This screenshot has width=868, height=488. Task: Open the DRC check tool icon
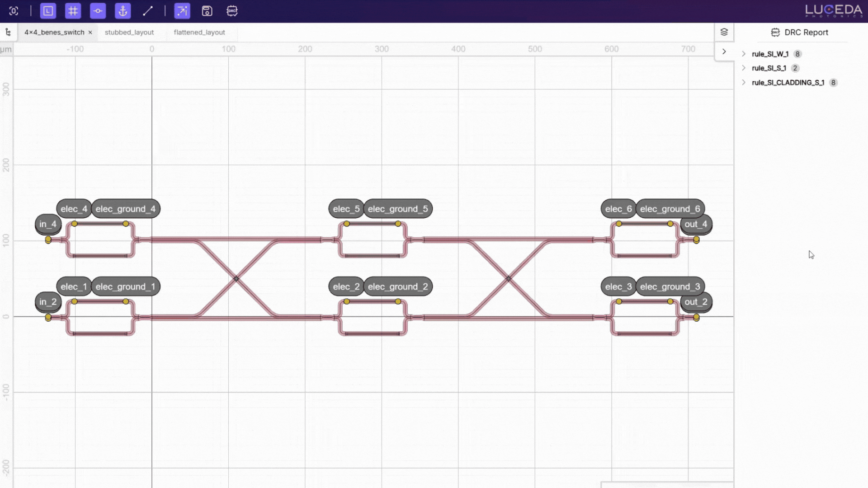(x=232, y=11)
